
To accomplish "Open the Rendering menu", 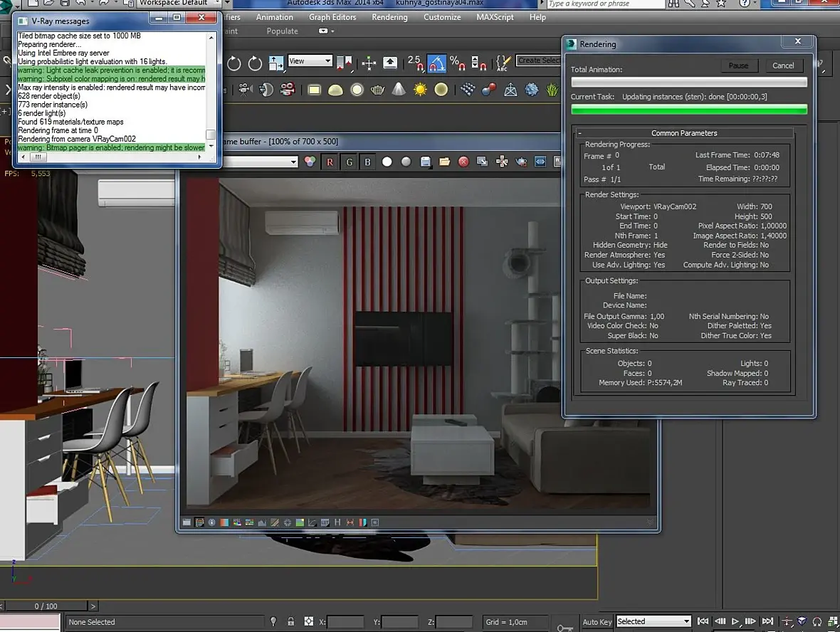I will click(x=389, y=17).
